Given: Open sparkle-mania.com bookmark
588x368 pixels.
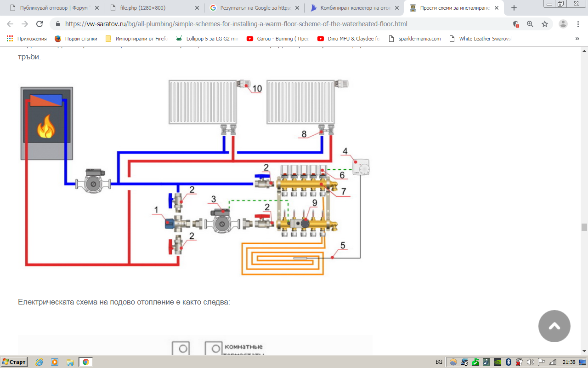Looking at the screenshot, I should [414, 39].
